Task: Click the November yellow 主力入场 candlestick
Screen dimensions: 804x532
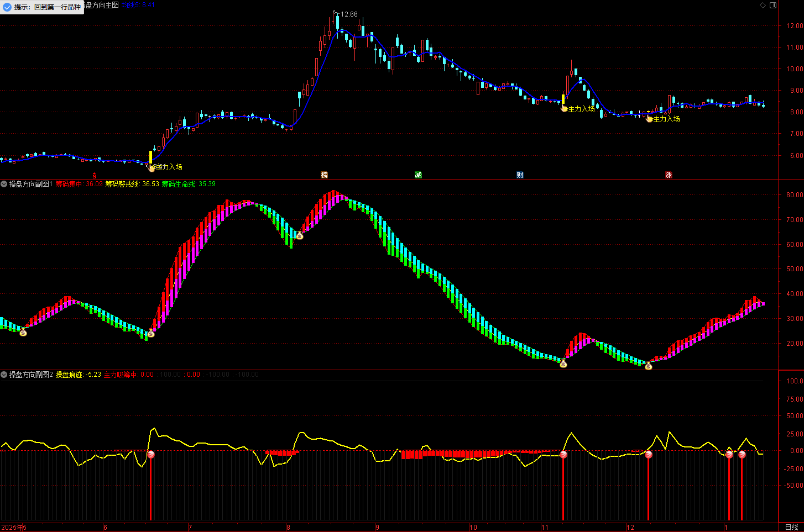Action: (x=563, y=99)
